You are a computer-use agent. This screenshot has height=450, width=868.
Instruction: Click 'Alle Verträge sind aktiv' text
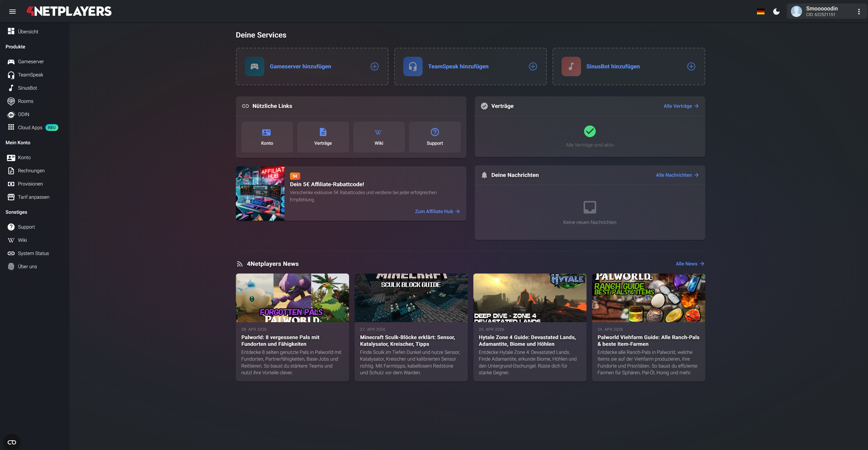(x=590, y=145)
